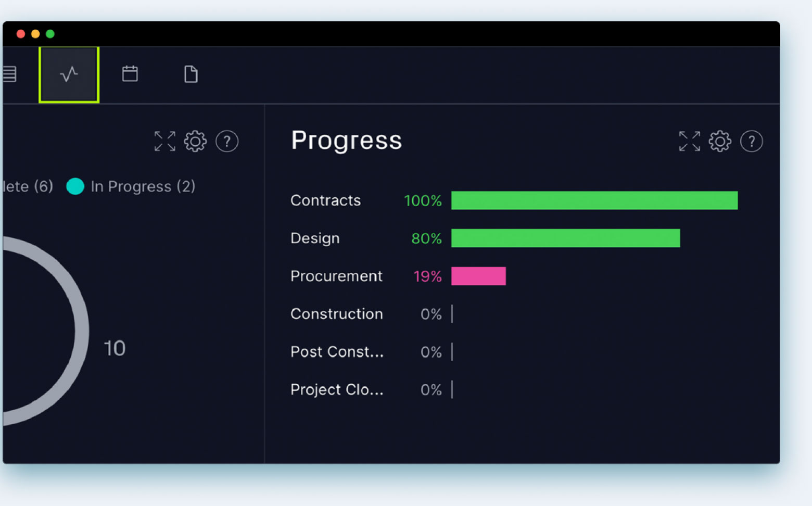Click the teal In Progress legend dot
The width and height of the screenshot is (812, 506).
[75, 186]
